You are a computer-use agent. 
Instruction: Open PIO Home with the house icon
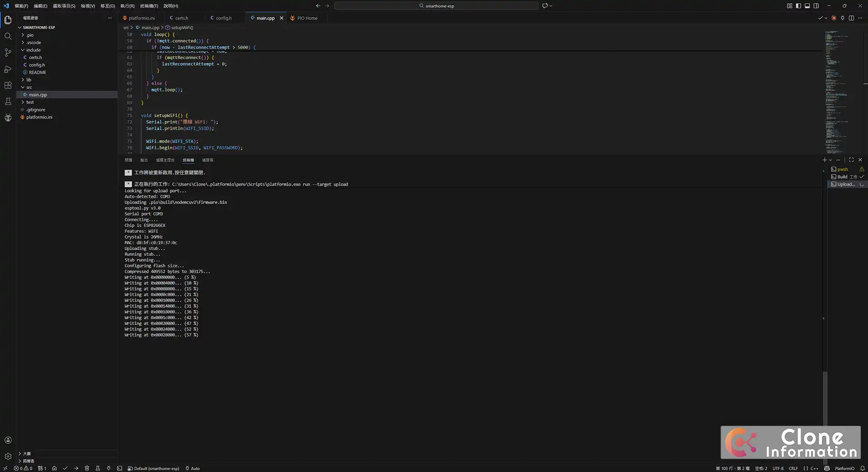tap(54, 468)
